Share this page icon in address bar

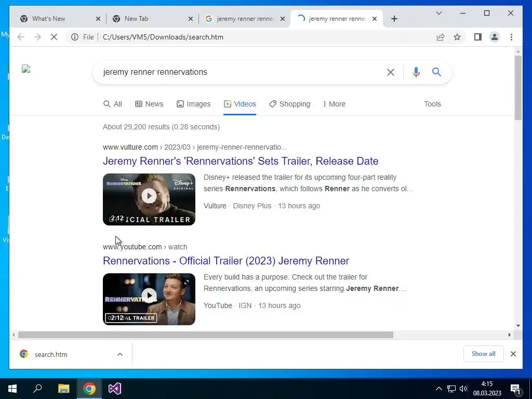pyautogui.click(x=441, y=37)
